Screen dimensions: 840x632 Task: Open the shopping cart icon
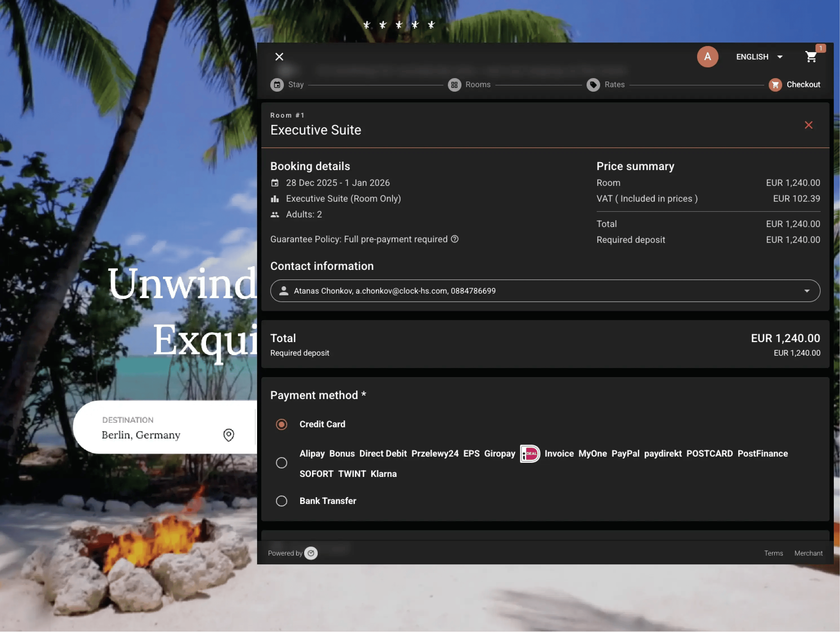click(811, 57)
